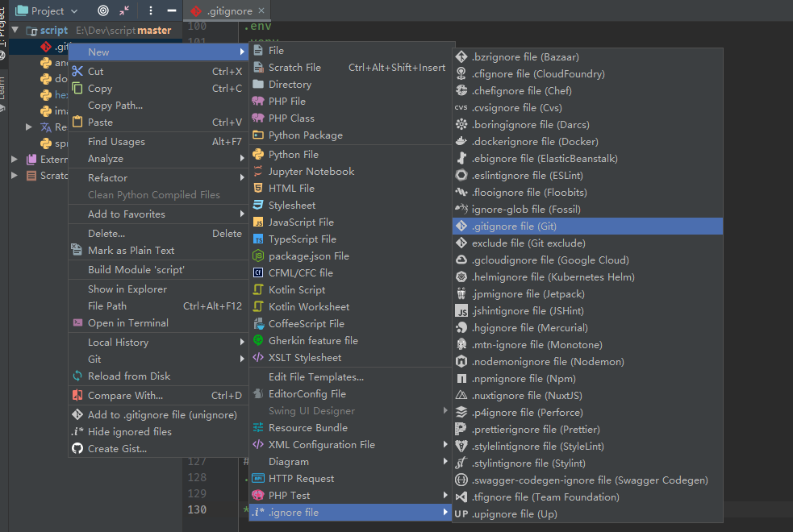Click the collapse all icon in the Project toolbar

(124, 10)
